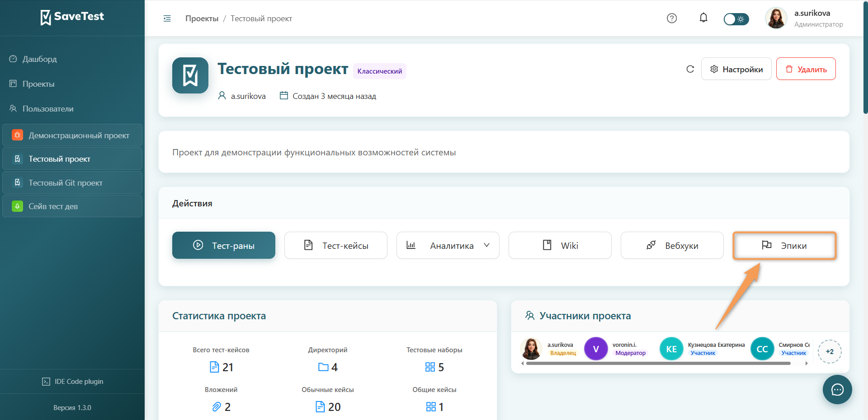The width and height of the screenshot is (868, 420).
Task: Expand the Аналитика dropdown
Action: 448,245
